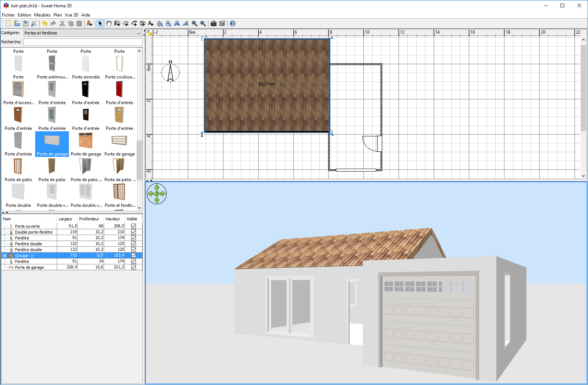This screenshot has width=588, height=385.
Task: Toggle Visible checkbox for Fenêtre width 91 depth 10,2
Action: (134, 238)
